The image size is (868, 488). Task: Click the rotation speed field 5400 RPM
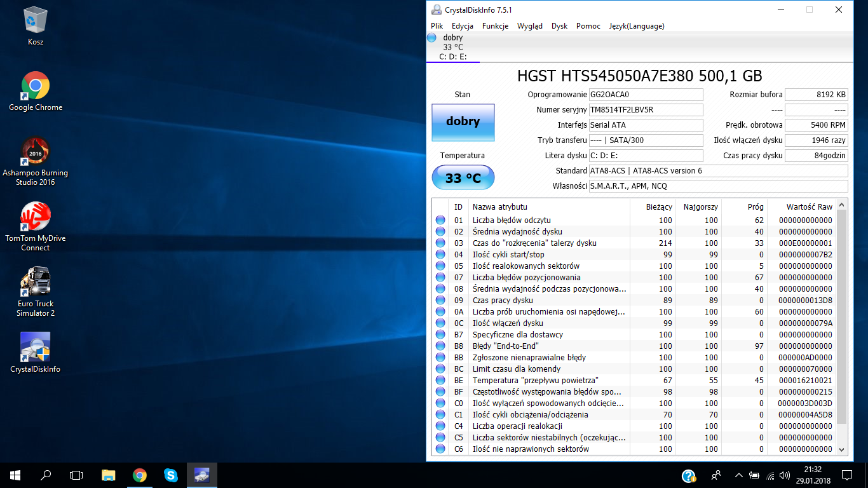point(817,125)
